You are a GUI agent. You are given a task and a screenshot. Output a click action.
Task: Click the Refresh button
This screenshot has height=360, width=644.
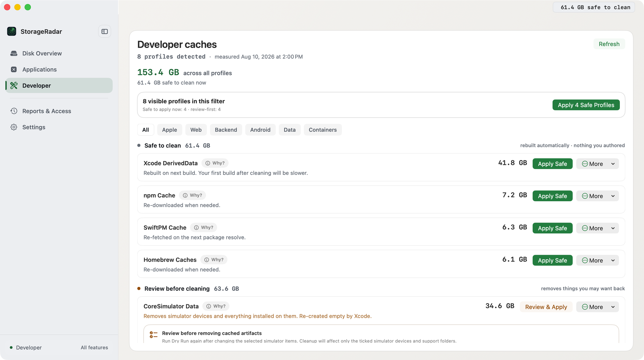[x=609, y=44]
